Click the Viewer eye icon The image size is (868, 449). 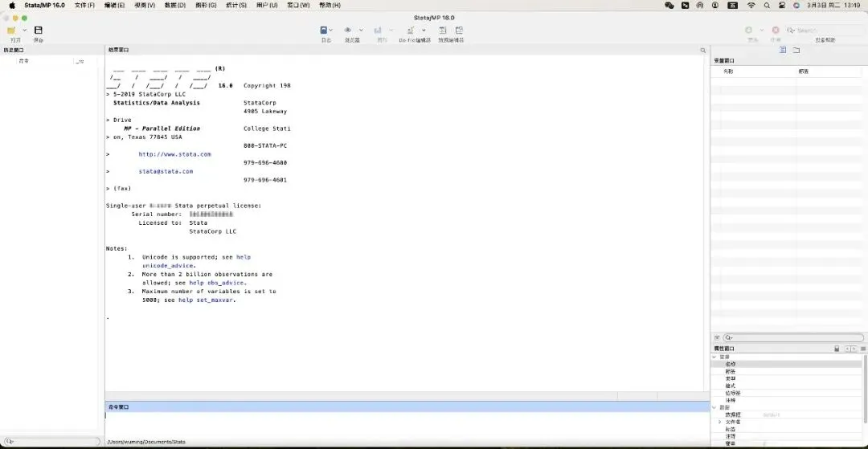(348, 31)
